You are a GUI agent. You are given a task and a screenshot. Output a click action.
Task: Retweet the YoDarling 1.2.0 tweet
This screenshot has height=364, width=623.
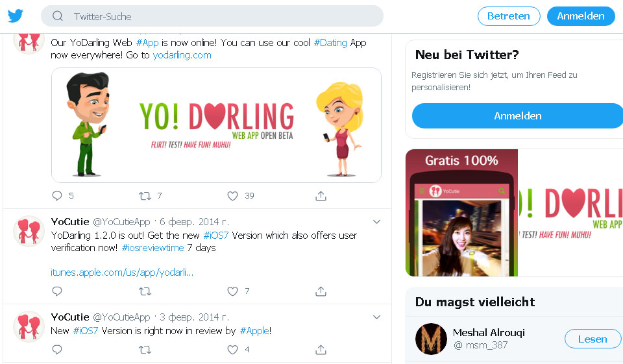pyautogui.click(x=145, y=292)
